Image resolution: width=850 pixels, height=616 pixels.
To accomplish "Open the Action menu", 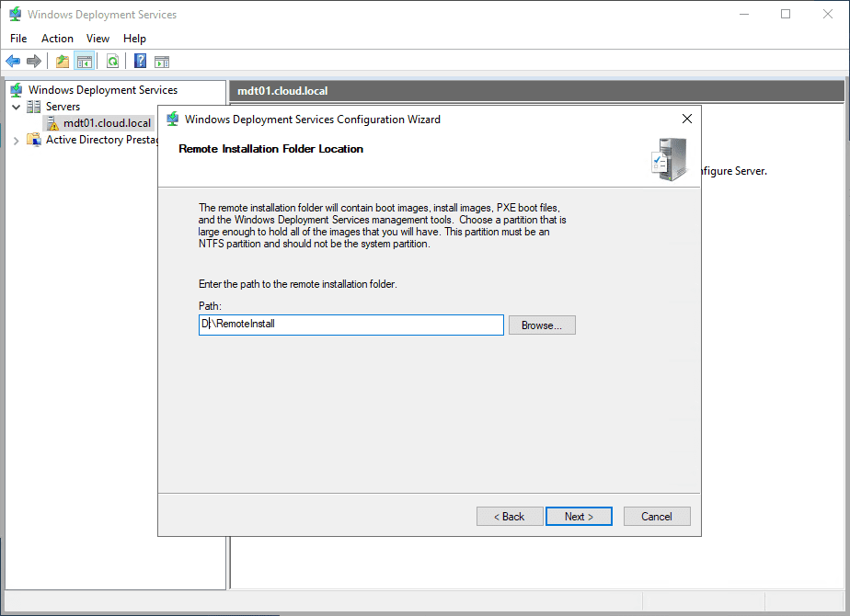I will point(57,39).
